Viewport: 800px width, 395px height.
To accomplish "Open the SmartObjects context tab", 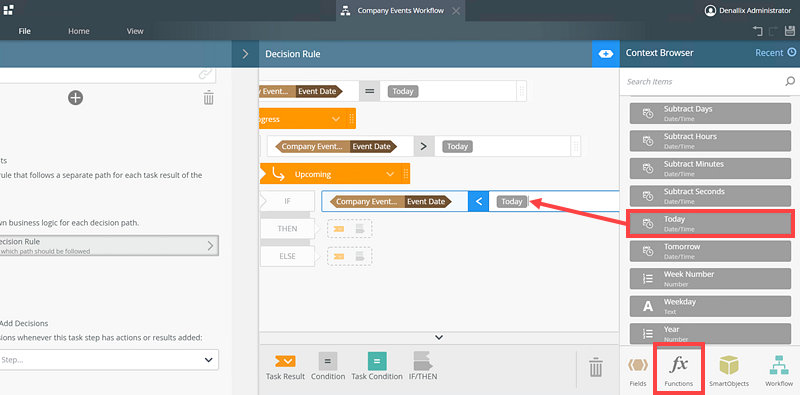I will pos(729,371).
